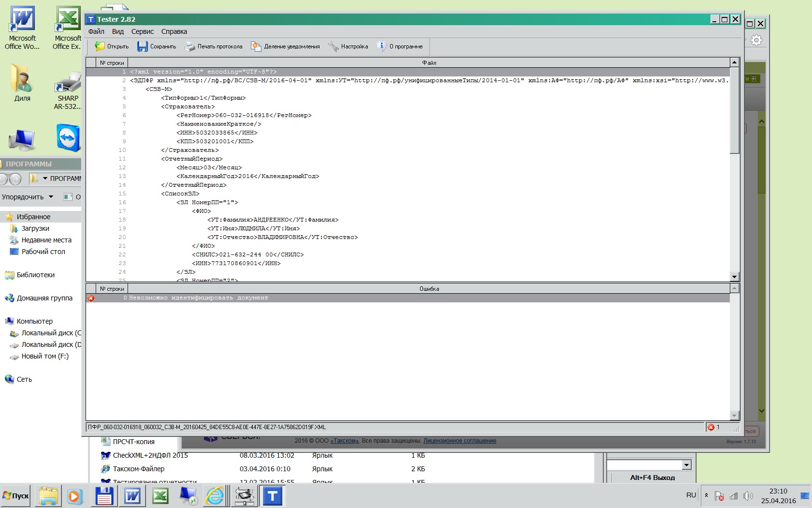Select Новый том (F:) drive
This screenshot has width=812, height=508.
click(45, 356)
